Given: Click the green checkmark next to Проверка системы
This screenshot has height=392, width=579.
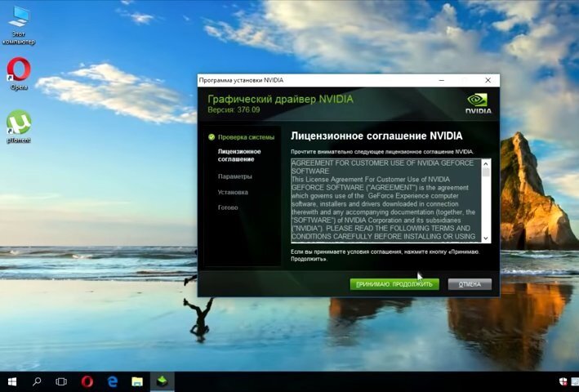Looking at the screenshot, I should [x=212, y=137].
